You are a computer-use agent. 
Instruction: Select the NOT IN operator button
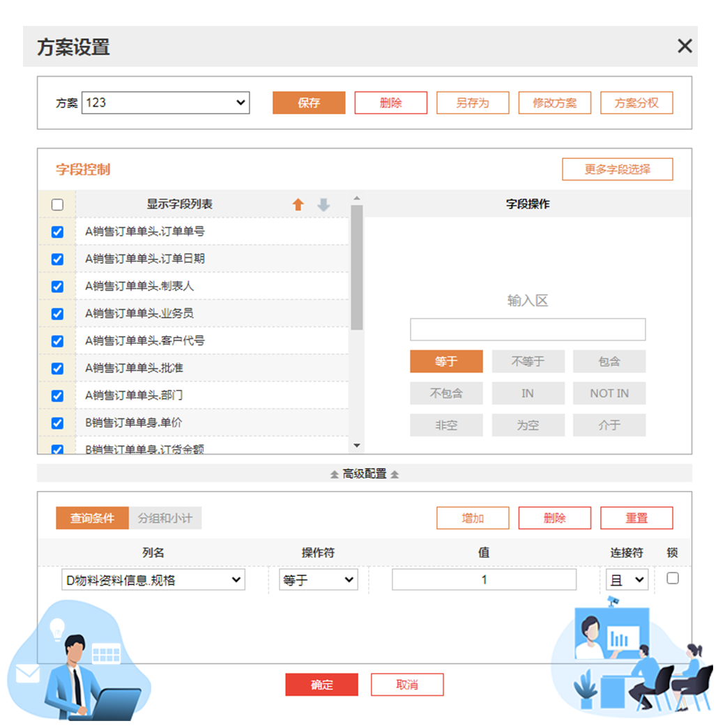(x=609, y=393)
